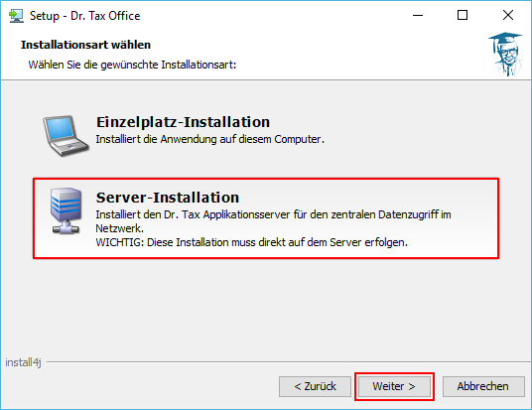Click the word 'Netzwerk.' in server description
Image resolution: width=532 pixels, height=410 pixels.
tap(119, 228)
